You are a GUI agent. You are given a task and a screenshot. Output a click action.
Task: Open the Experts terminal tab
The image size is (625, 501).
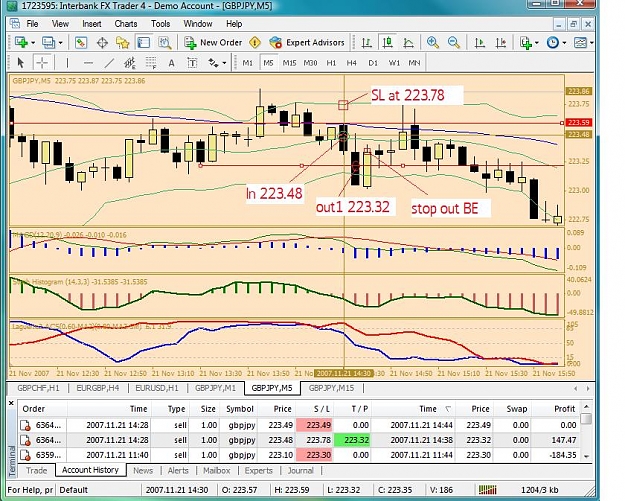pyautogui.click(x=259, y=471)
